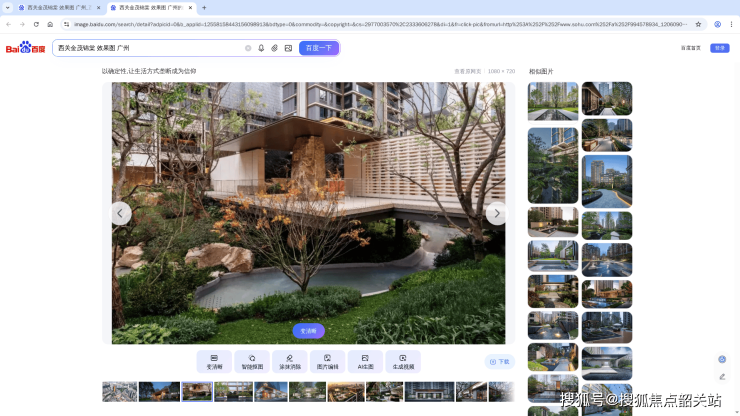Select the aerial map thumbnail in filmstrip
This screenshot has width=740, height=416.
(120, 392)
